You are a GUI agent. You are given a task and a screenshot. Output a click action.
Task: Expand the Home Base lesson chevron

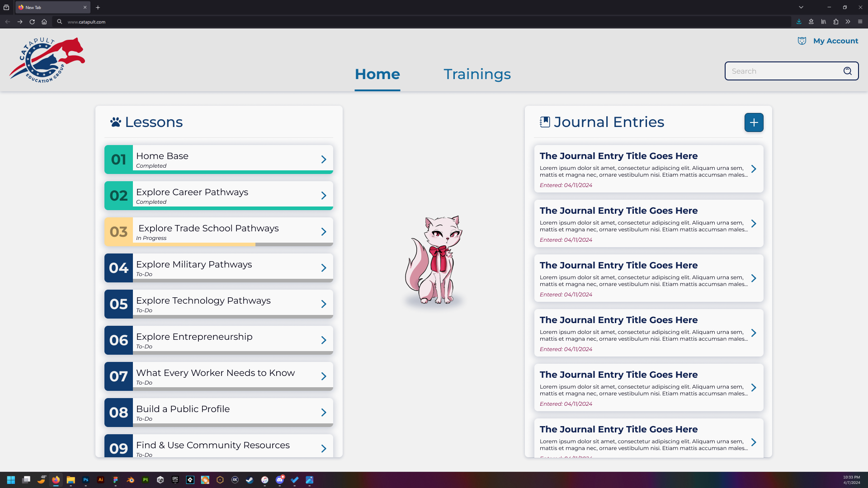pos(324,160)
